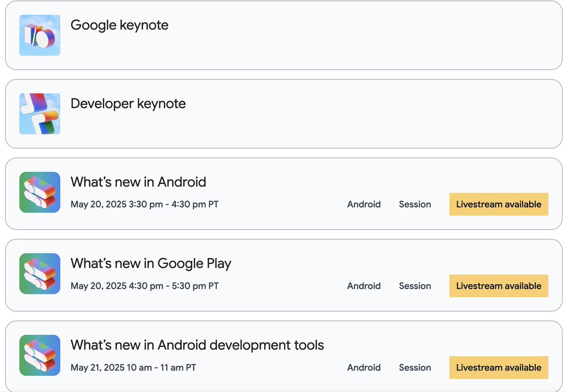Open the Developer keynote title
The height and width of the screenshot is (392, 566).
point(128,103)
